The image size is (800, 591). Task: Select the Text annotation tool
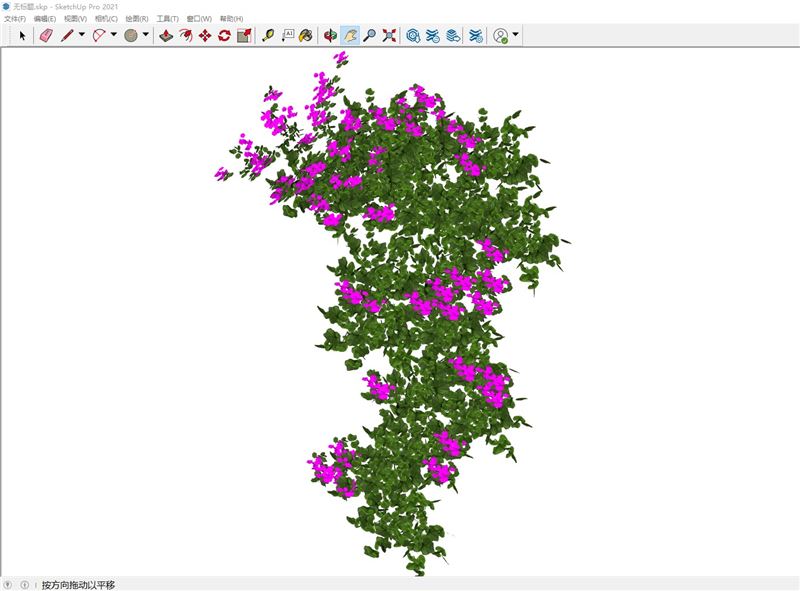click(288, 36)
